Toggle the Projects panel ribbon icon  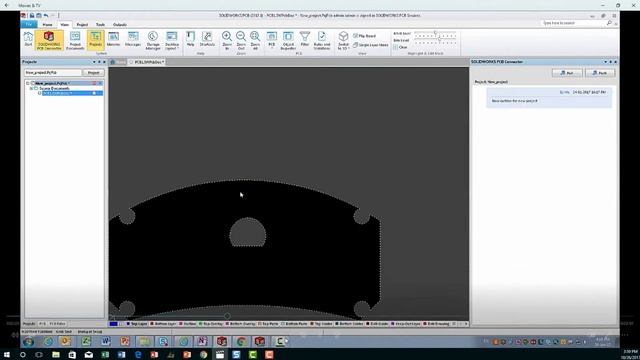click(96, 40)
